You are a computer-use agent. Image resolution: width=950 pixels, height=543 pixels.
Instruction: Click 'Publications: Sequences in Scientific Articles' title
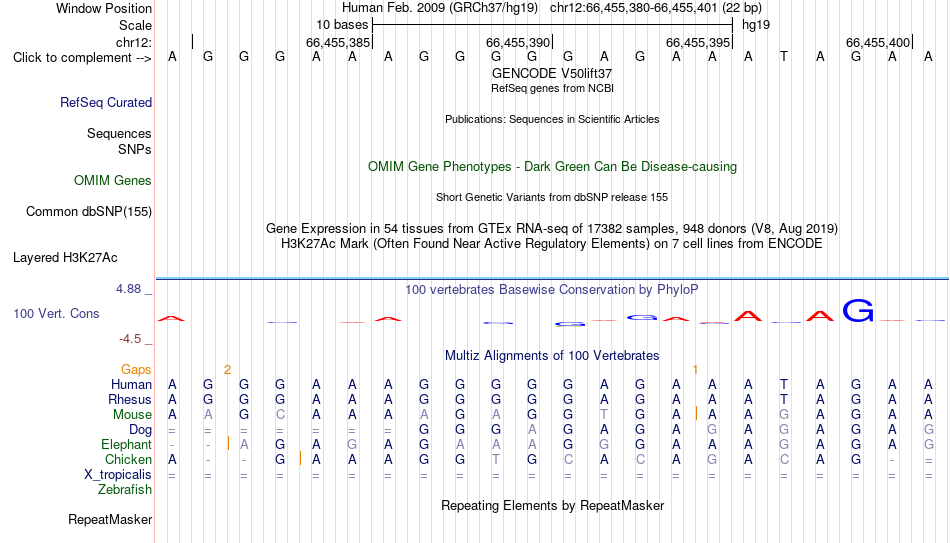point(552,119)
